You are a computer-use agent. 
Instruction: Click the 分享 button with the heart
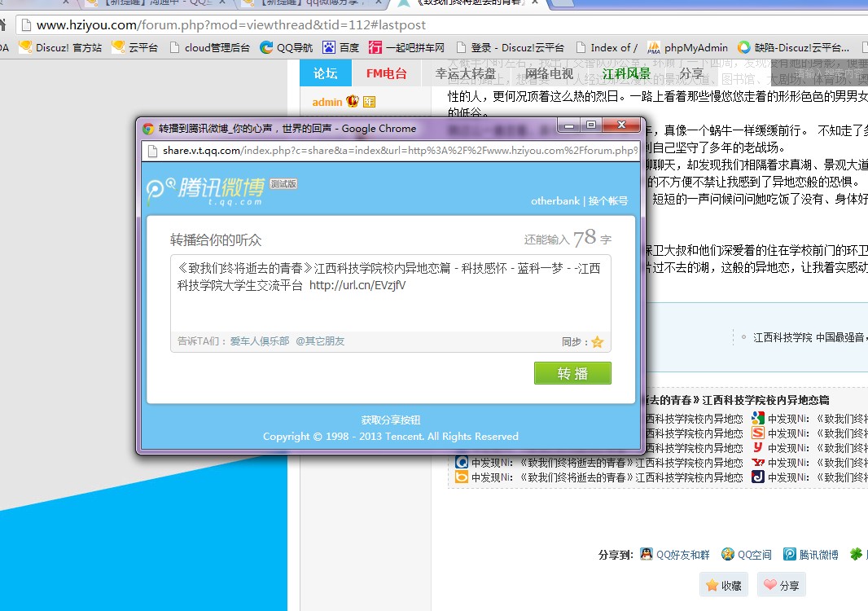point(781,585)
